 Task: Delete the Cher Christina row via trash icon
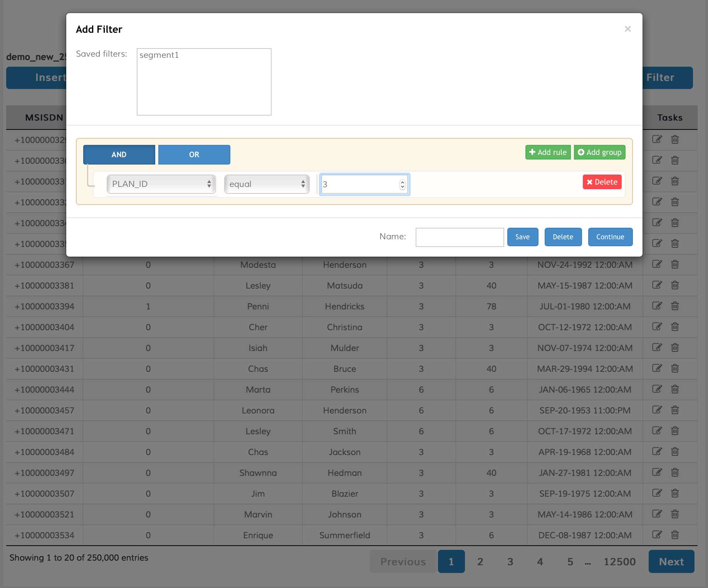tap(675, 327)
